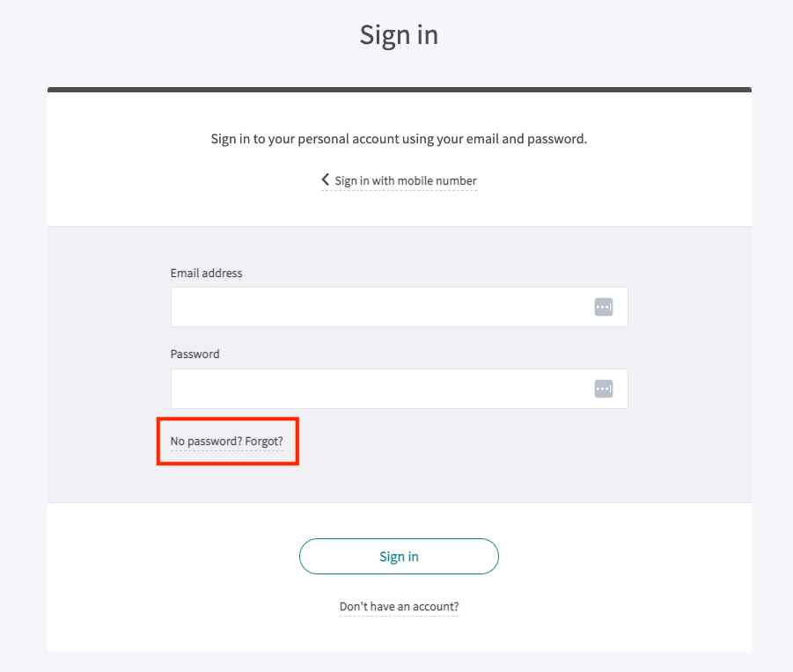Click the back chevron beside mobile sign-in link
793x672 pixels.
coord(325,179)
